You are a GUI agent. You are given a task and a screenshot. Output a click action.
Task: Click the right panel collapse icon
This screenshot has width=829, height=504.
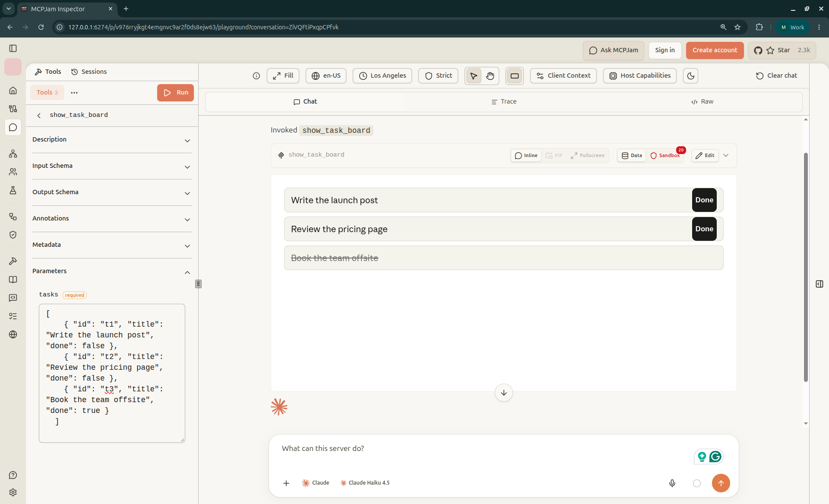coord(820,284)
